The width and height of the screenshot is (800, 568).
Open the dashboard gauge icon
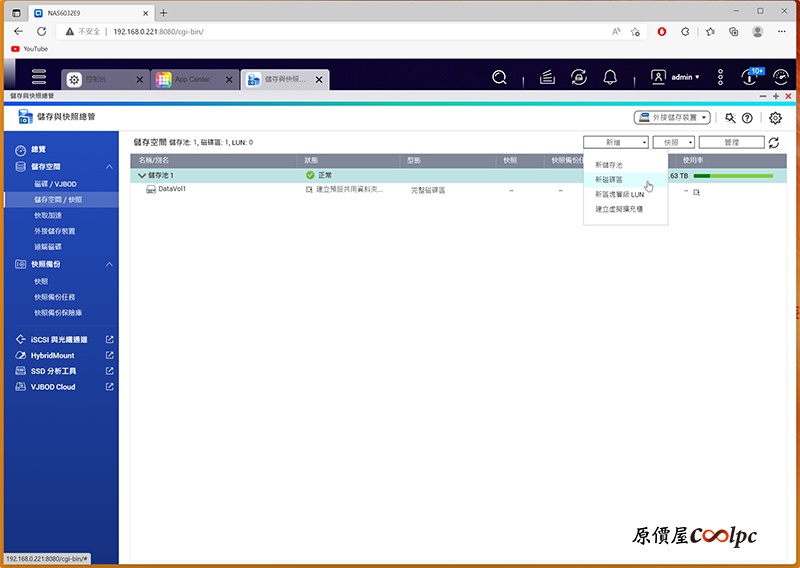[x=781, y=78]
